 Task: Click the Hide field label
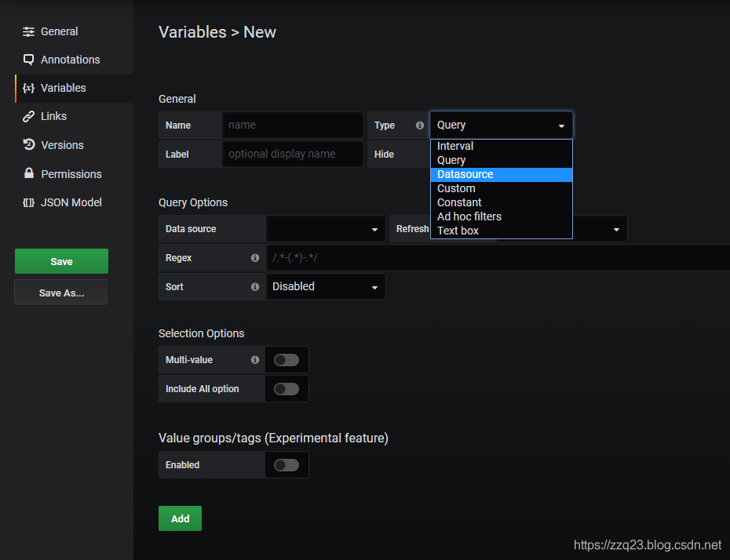click(384, 155)
